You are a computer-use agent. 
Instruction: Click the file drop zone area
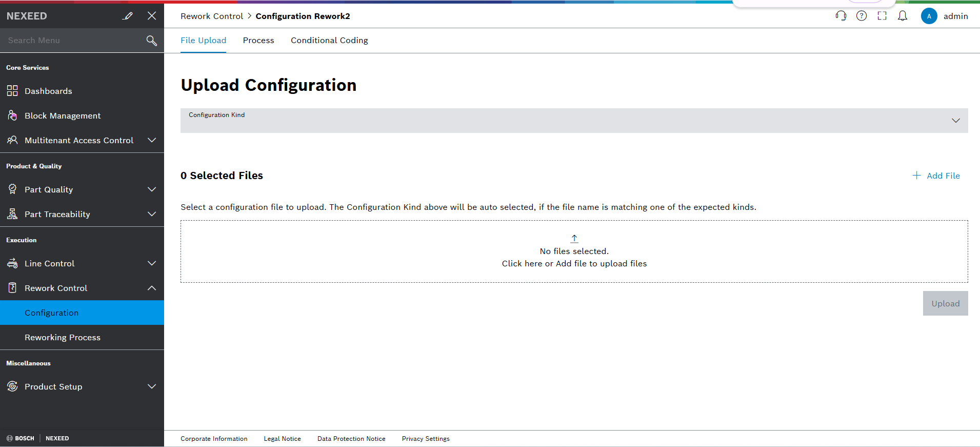click(574, 251)
